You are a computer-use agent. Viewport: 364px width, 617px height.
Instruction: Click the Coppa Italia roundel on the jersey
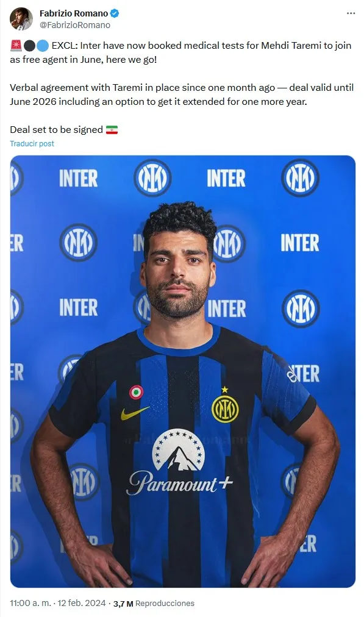coord(136,392)
